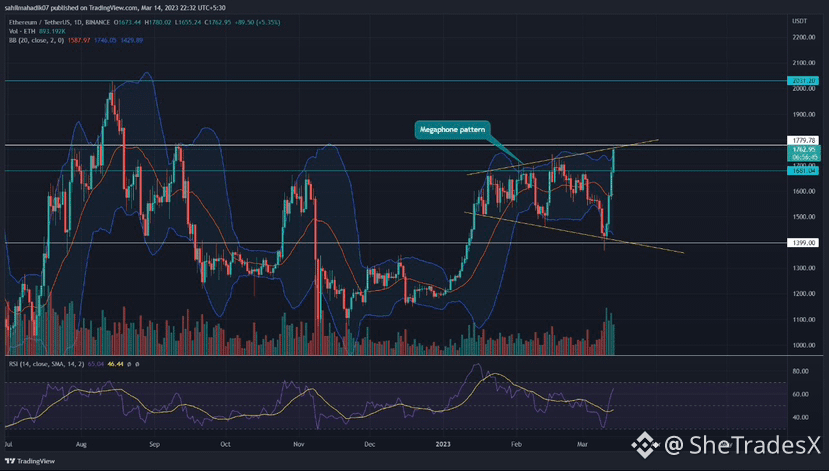This screenshot has height=471, width=829.
Task: Click the red Bollinger value 1587.97
Action: 79,40
